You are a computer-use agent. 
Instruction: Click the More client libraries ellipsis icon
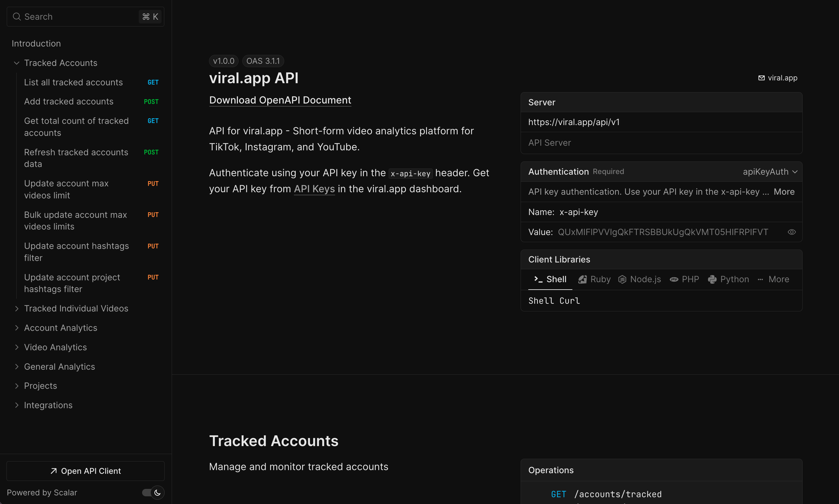760,279
